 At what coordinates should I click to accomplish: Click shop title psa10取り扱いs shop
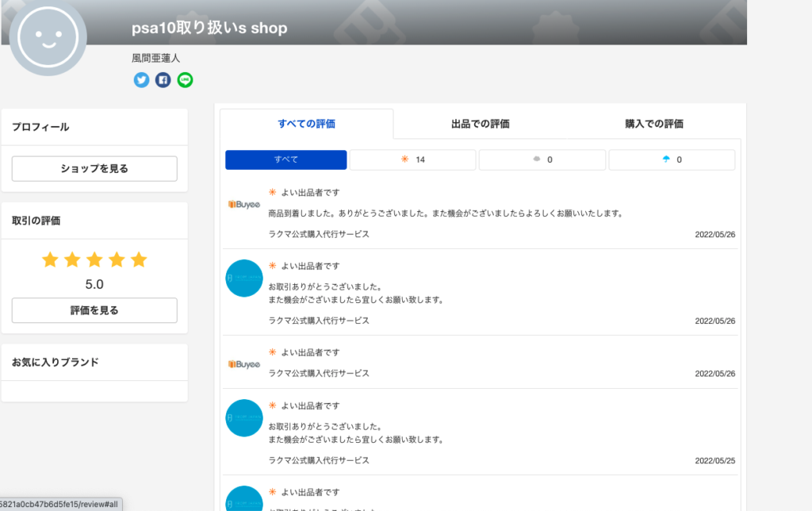209,28
